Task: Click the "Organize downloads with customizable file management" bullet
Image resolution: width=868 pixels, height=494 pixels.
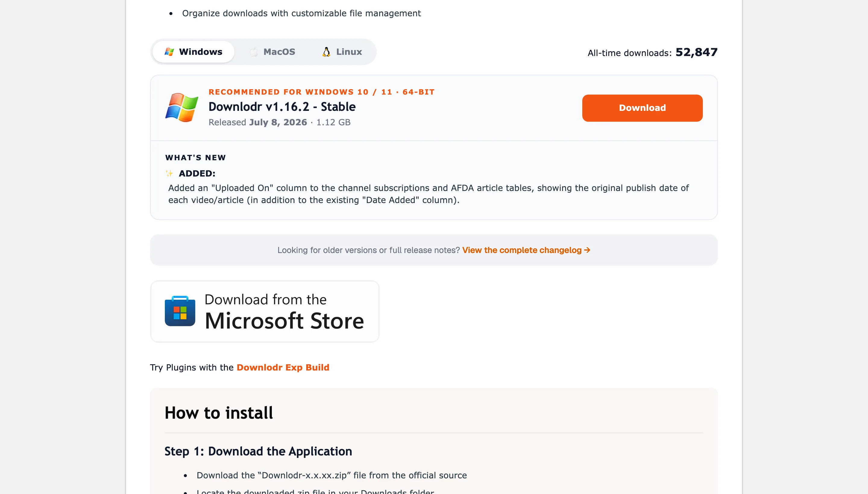Action: click(x=301, y=13)
